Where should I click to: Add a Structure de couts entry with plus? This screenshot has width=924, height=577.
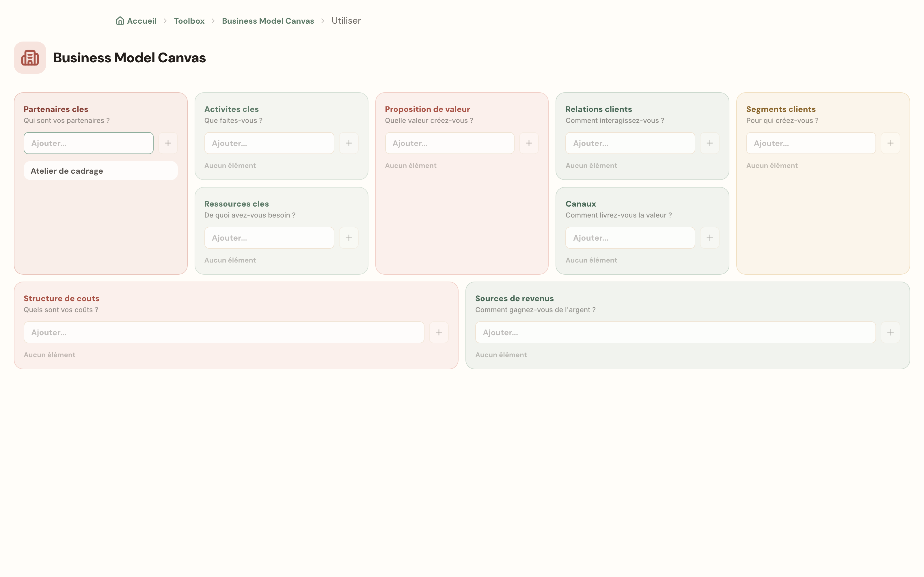[439, 332]
